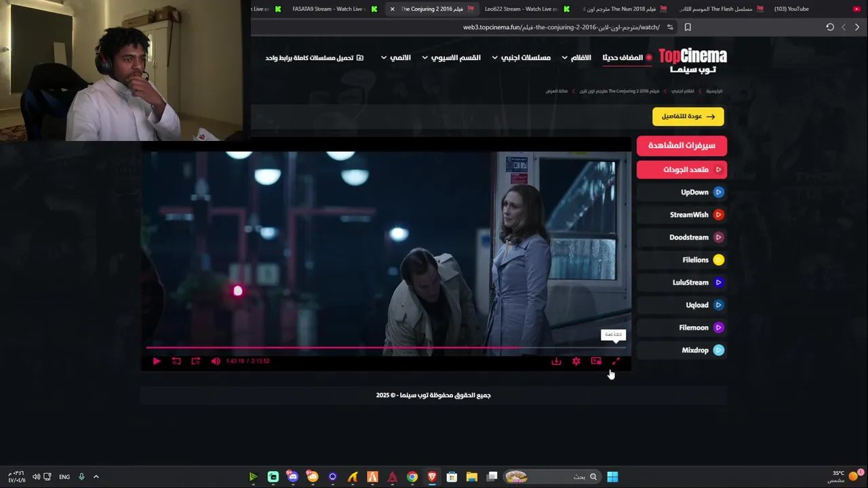Image resolution: width=868 pixels, height=488 pixels.
Task: Select the Mixdrop streaming server
Action: [682, 350]
